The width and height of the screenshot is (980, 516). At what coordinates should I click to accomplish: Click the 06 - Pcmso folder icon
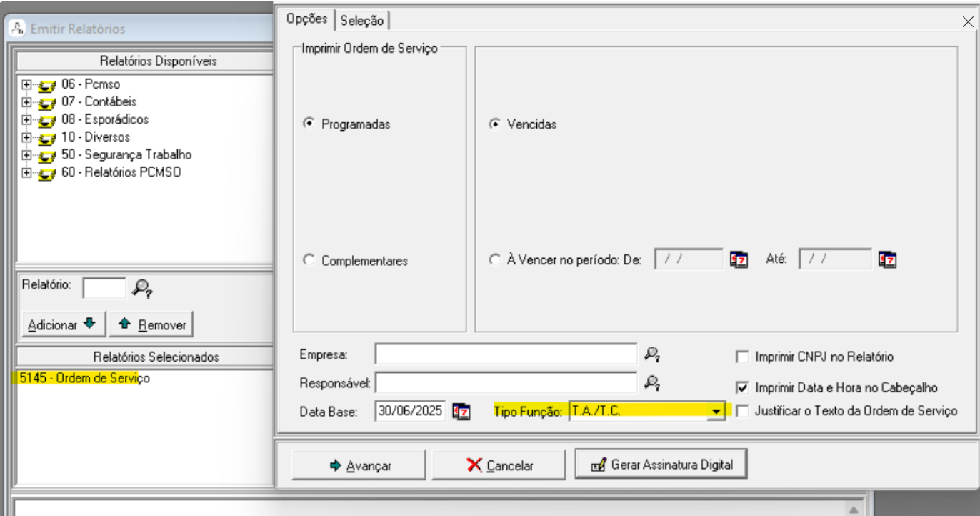tap(47, 85)
